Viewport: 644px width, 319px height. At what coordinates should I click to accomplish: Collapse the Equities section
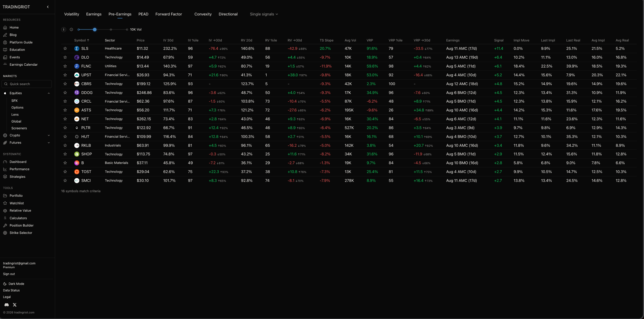(x=49, y=93)
